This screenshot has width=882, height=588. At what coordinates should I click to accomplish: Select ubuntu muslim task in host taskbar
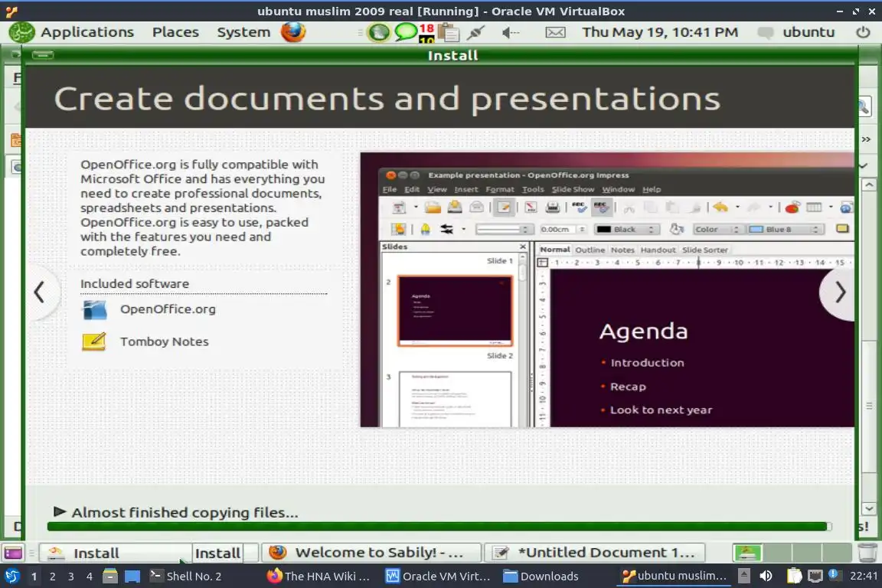click(674, 577)
